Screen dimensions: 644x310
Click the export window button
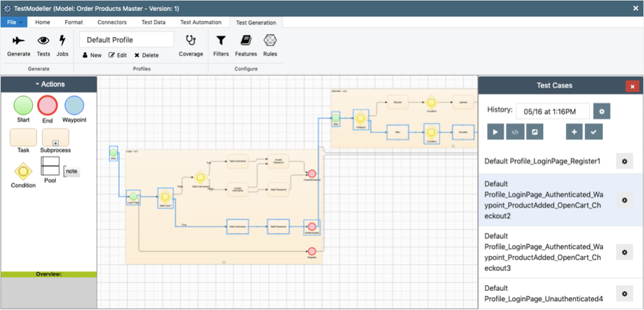[535, 132]
